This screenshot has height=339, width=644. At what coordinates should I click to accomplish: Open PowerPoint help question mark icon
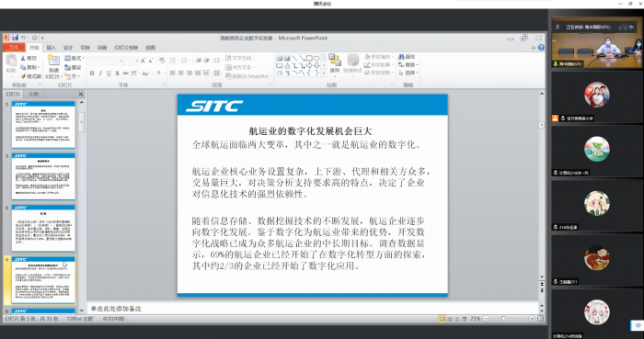pyautogui.click(x=541, y=48)
